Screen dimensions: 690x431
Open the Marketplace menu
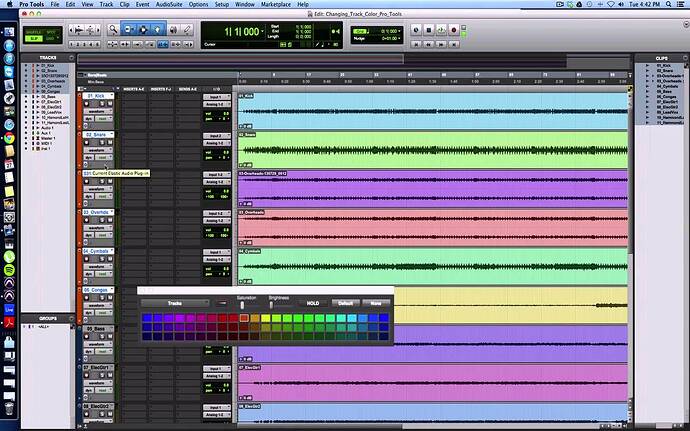click(276, 4)
